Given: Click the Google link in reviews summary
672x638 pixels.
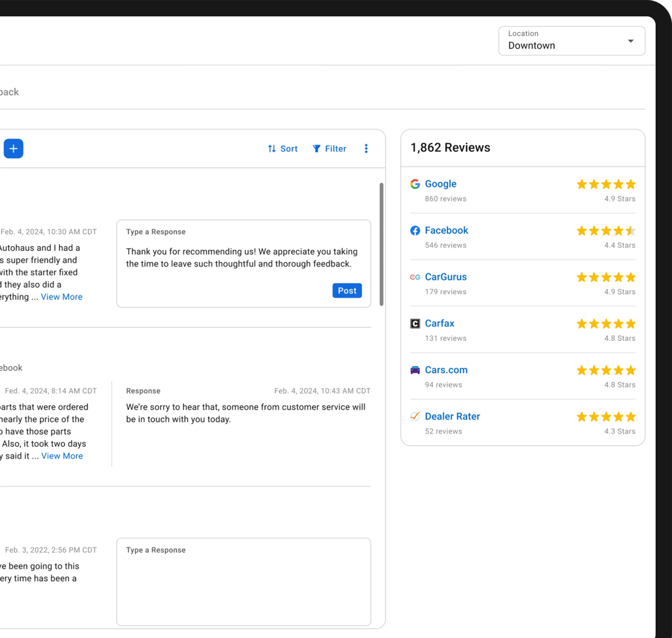Looking at the screenshot, I should click(440, 184).
